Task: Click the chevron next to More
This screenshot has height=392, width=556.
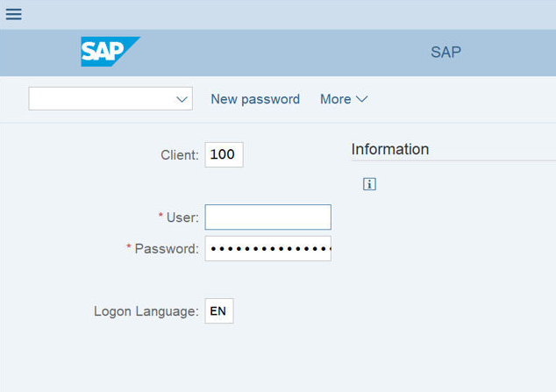Action: (361, 99)
